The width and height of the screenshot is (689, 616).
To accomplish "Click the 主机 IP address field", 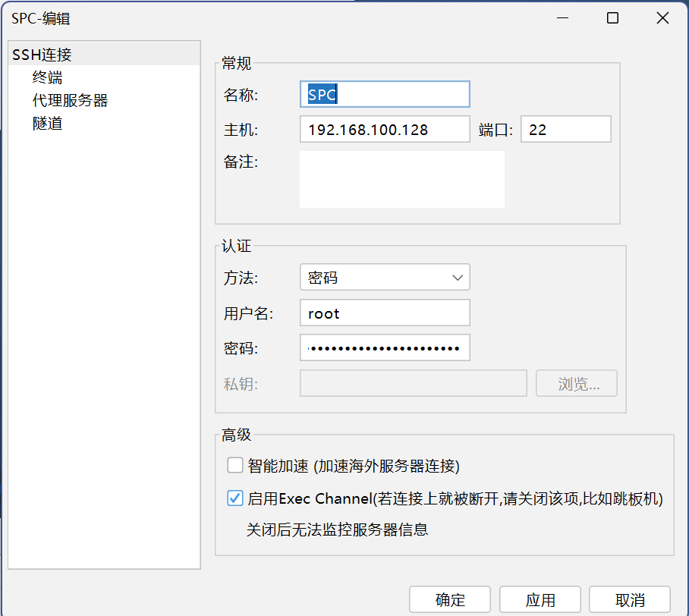I will coord(385,130).
